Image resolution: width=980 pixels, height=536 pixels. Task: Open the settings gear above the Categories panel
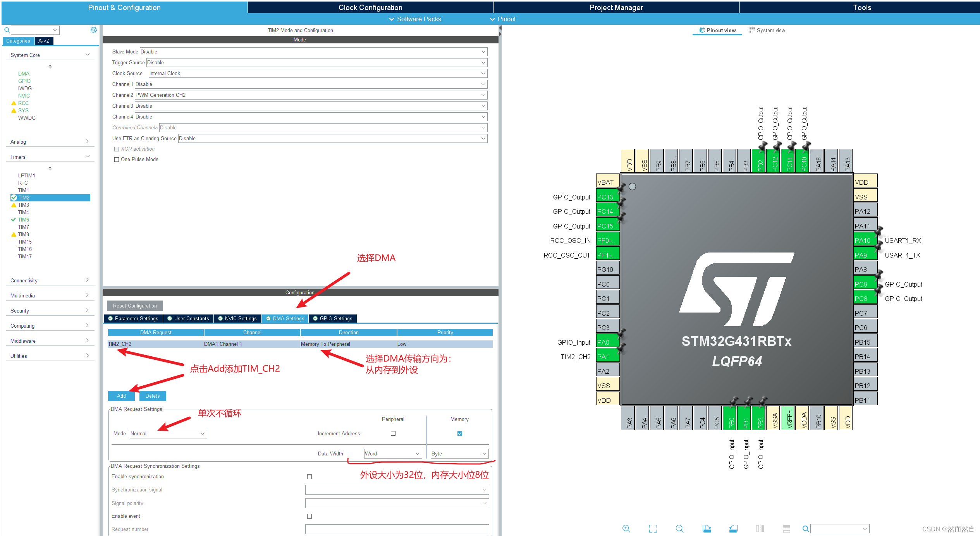tap(93, 29)
